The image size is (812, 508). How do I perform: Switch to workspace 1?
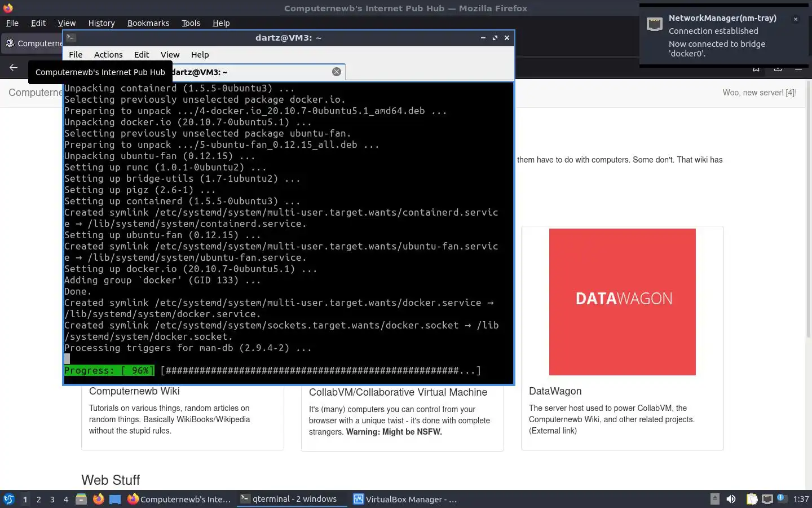point(25,499)
